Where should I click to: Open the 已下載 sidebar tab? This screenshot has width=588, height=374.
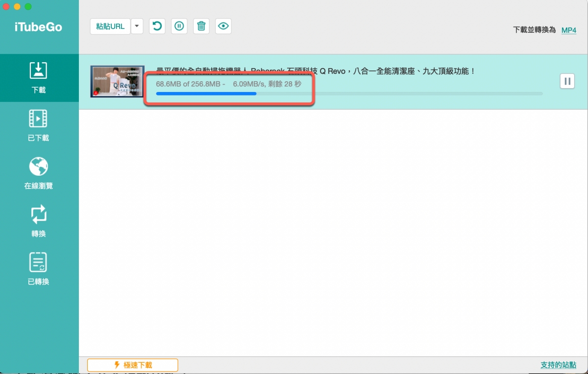pos(39,126)
